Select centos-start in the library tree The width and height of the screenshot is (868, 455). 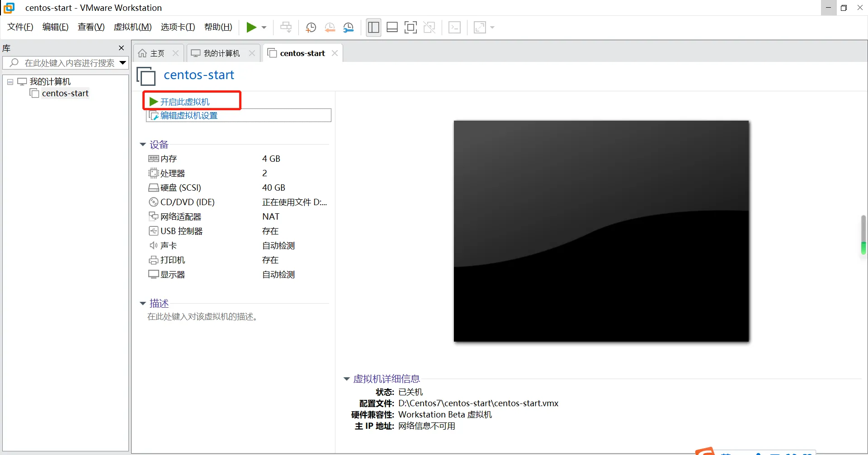(x=65, y=94)
